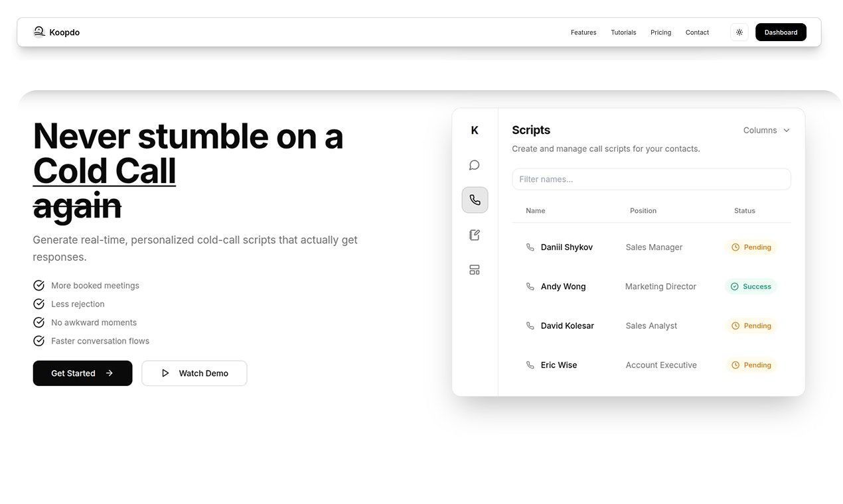Open the dashboard layout icon in the sidebar
This screenshot has width=843, height=504.
pyautogui.click(x=474, y=269)
